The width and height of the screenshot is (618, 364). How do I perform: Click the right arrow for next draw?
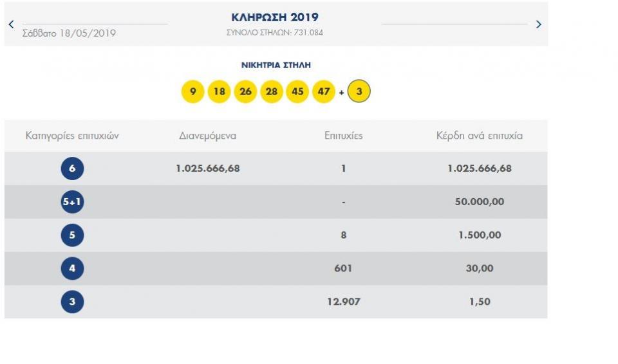point(539,24)
